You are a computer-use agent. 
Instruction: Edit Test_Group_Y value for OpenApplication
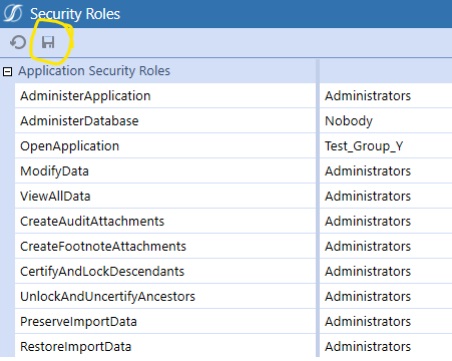click(x=386, y=146)
